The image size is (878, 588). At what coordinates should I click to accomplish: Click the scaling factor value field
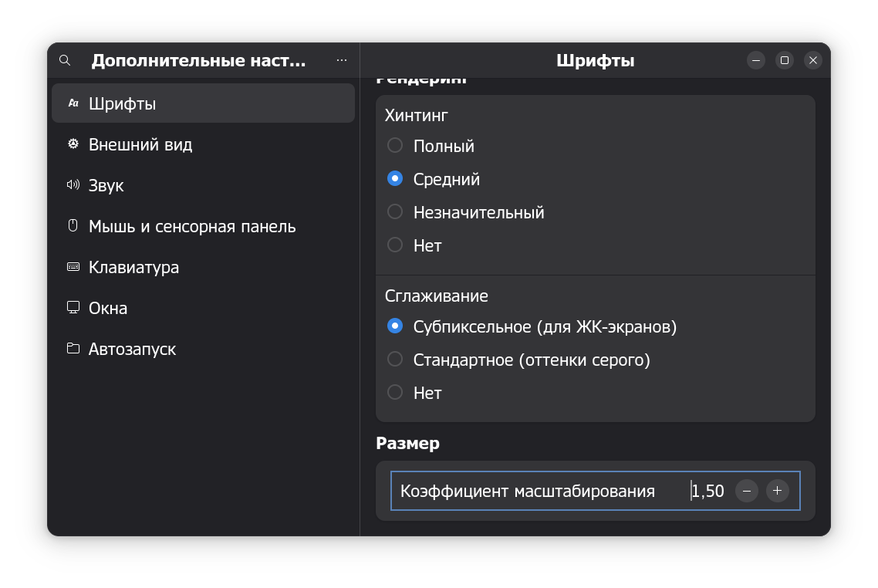click(x=708, y=491)
